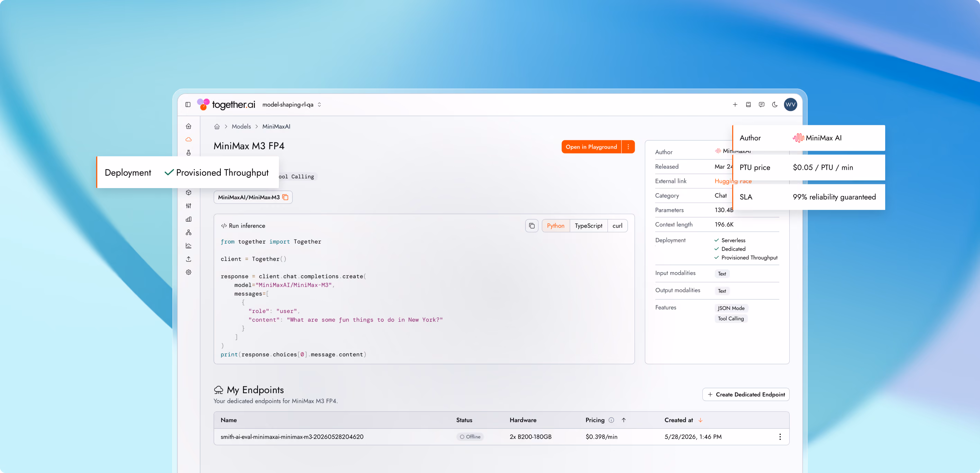Open the feedback chat icon
980x473 pixels.
tap(762, 104)
